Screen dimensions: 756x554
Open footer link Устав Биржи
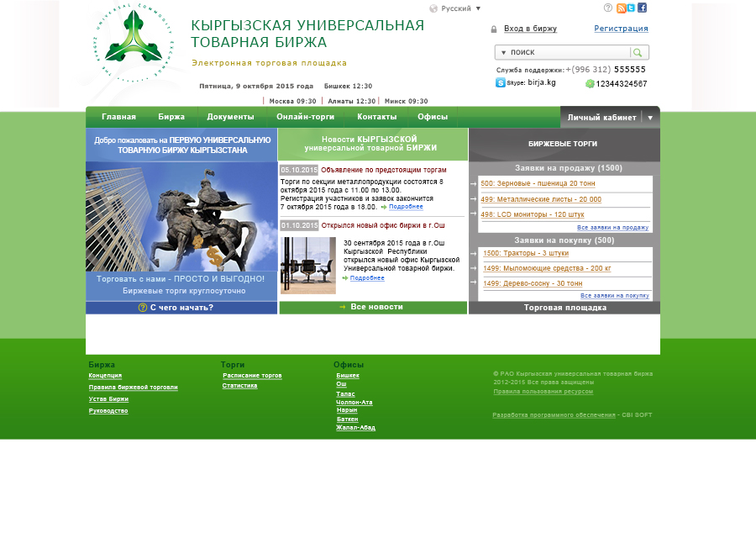point(108,399)
